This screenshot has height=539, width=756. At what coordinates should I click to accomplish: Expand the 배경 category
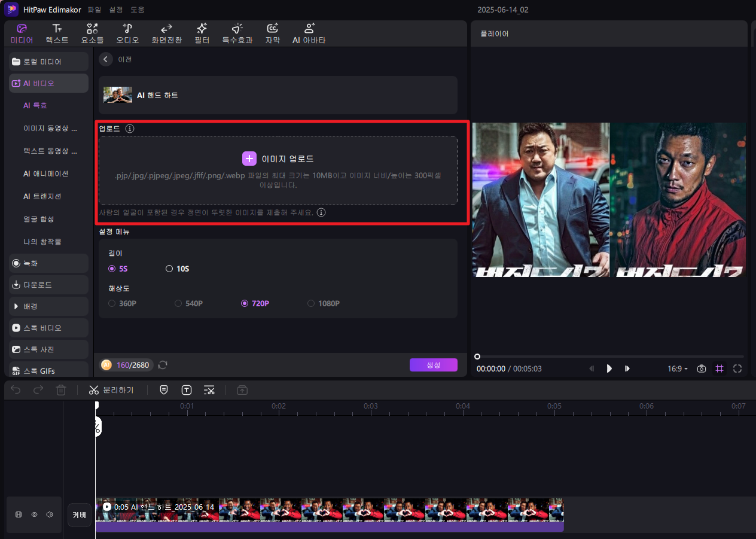(x=48, y=306)
